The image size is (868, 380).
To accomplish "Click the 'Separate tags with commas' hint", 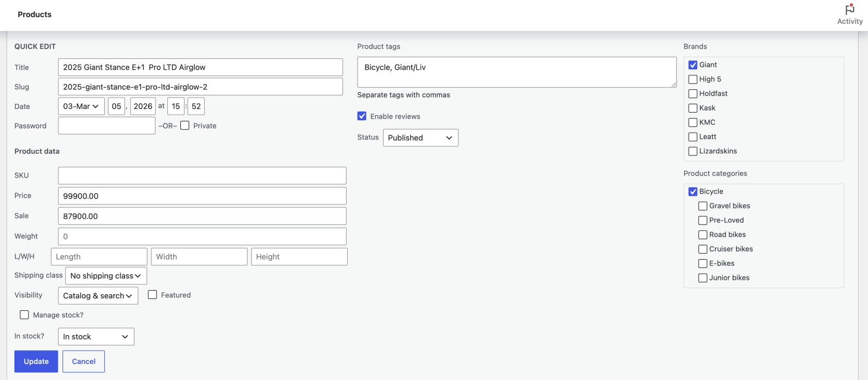I will pyautogui.click(x=404, y=95).
